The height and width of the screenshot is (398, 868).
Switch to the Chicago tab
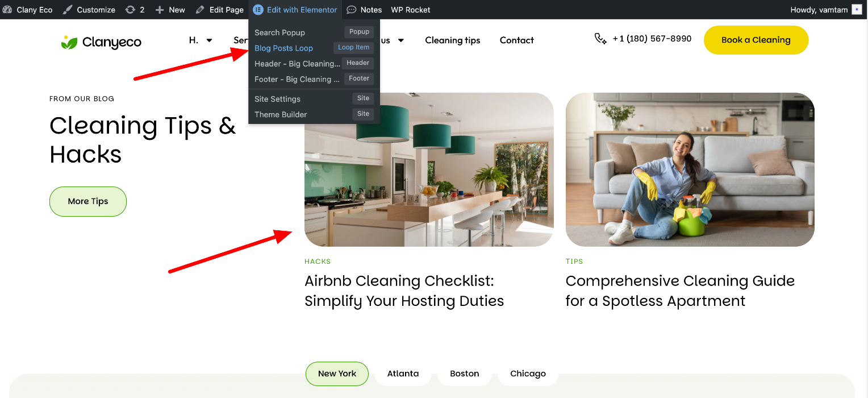pos(528,374)
